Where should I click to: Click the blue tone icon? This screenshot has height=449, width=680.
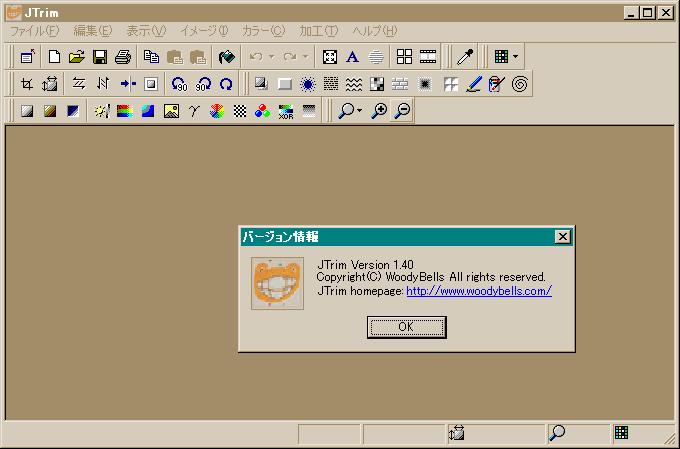(x=73, y=111)
